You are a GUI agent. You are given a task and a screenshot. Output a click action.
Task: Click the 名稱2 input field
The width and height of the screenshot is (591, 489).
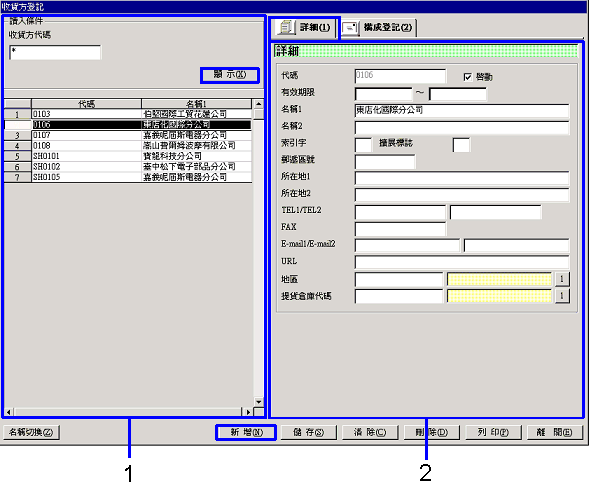(462, 128)
